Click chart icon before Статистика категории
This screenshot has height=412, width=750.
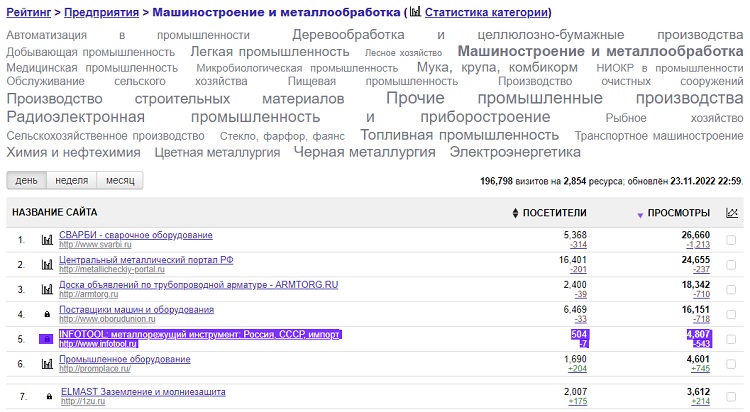point(415,11)
